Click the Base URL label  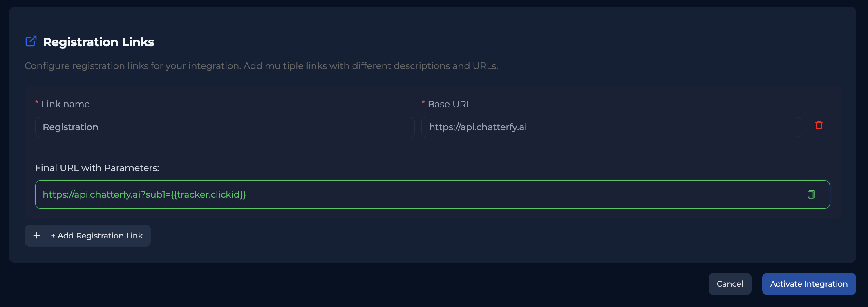pyautogui.click(x=450, y=104)
